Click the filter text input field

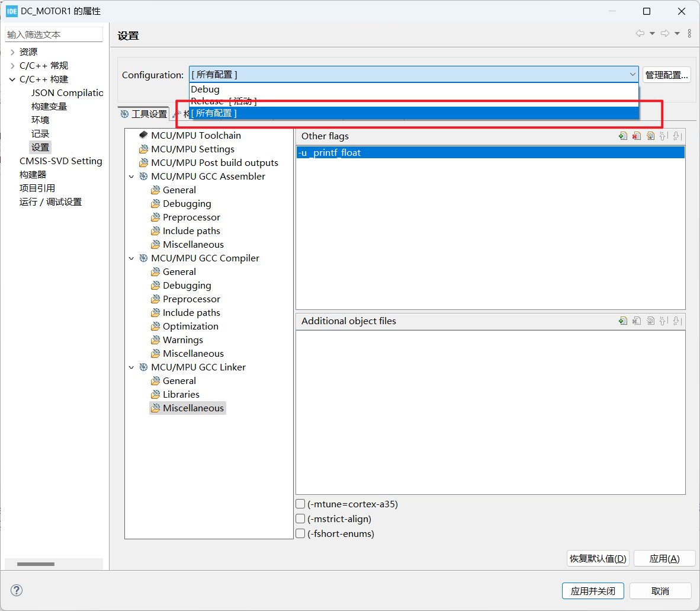54,34
